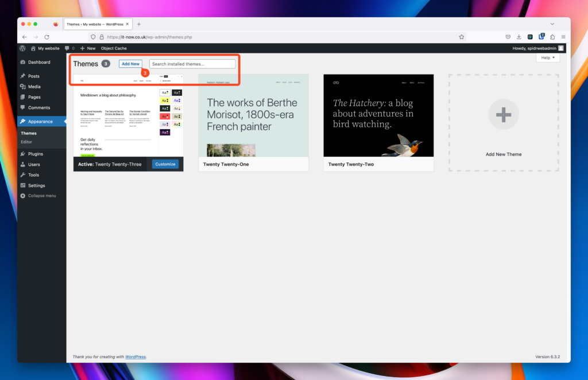The image size is (588, 380).
Task: Focus the Search installed themes field
Action: (192, 64)
